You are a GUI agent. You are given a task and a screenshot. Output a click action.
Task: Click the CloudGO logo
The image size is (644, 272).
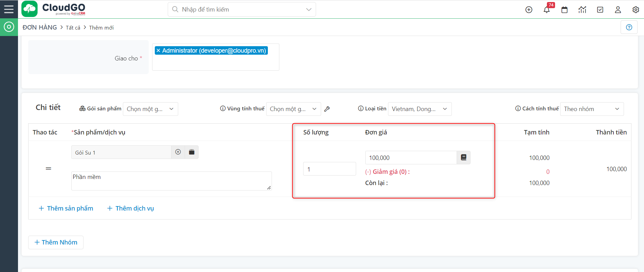[x=54, y=9]
